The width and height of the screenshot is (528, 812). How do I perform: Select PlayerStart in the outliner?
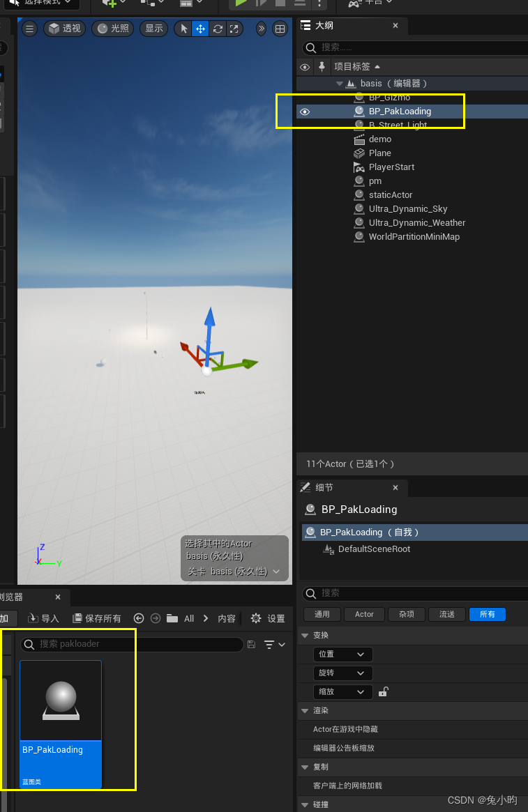391,167
